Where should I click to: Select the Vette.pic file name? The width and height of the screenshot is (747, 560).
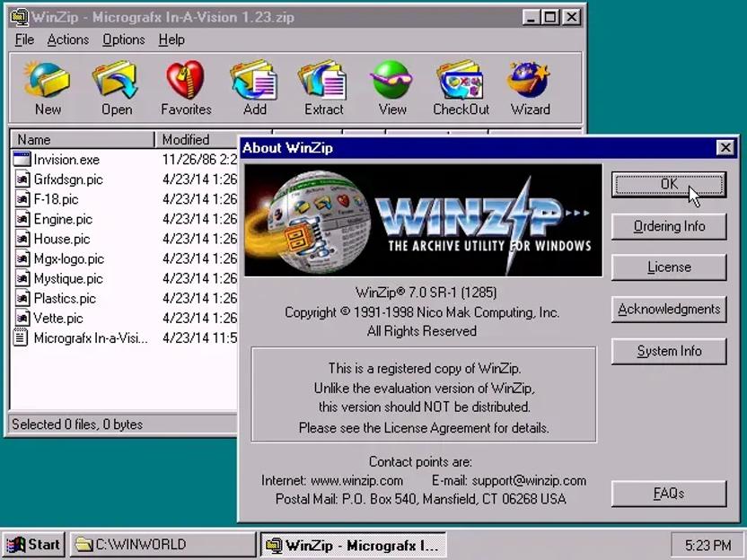58,318
